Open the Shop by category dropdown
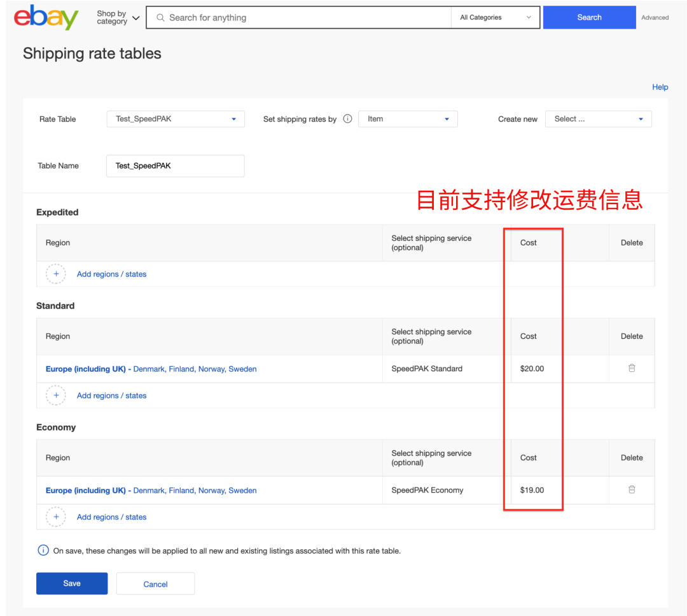The width and height of the screenshot is (687, 616). pyautogui.click(x=118, y=18)
